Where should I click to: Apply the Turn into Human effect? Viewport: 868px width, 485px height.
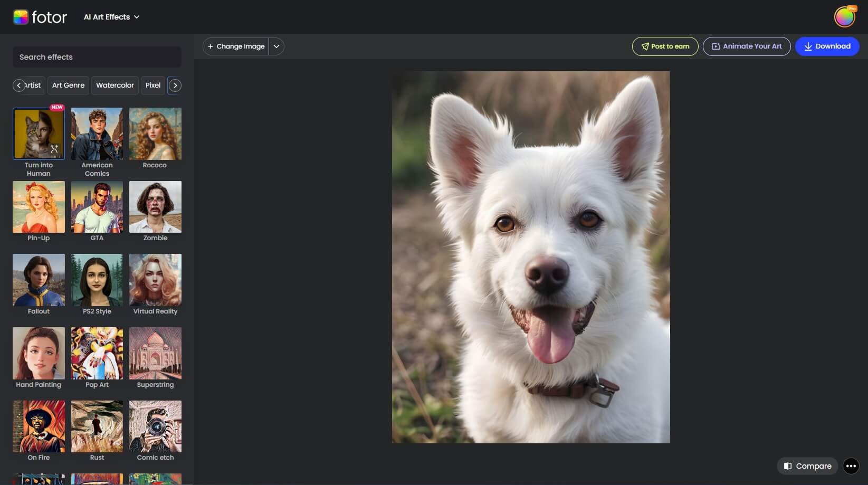click(x=39, y=134)
